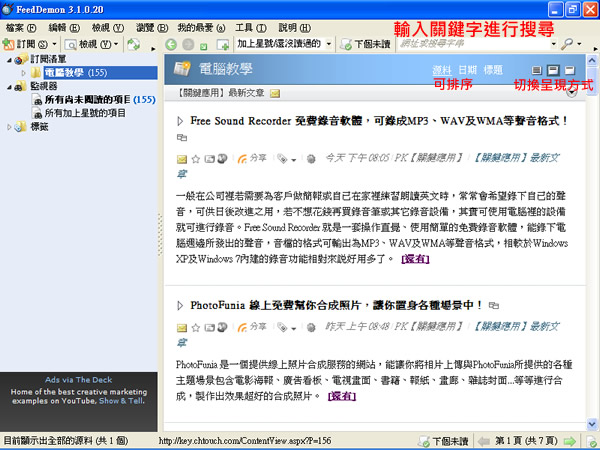This screenshot has width=600, height=450.
Task: Click the envelope icon beside 最新文章 header
Action: click(x=275, y=93)
